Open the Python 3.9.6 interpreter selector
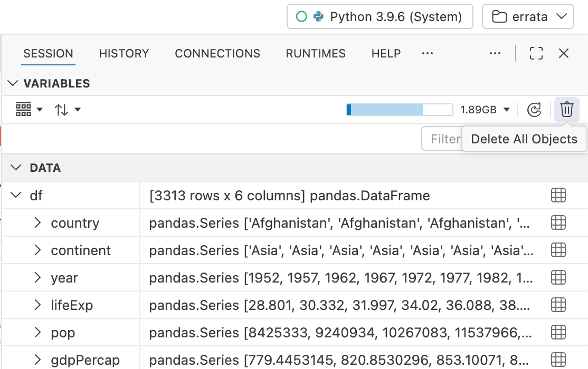The width and height of the screenshot is (588, 369). pyautogui.click(x=380, y=16)
